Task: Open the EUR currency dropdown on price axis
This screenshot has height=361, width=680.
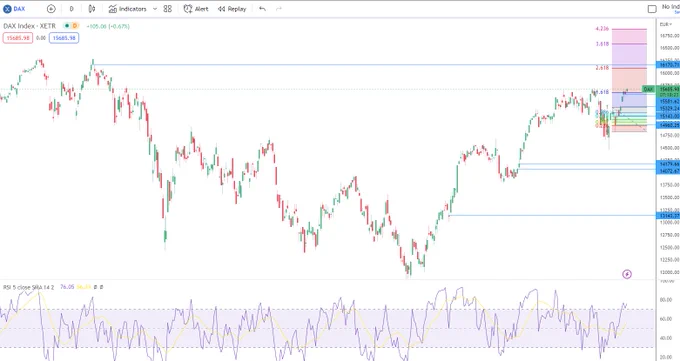Action: (665, 24)
